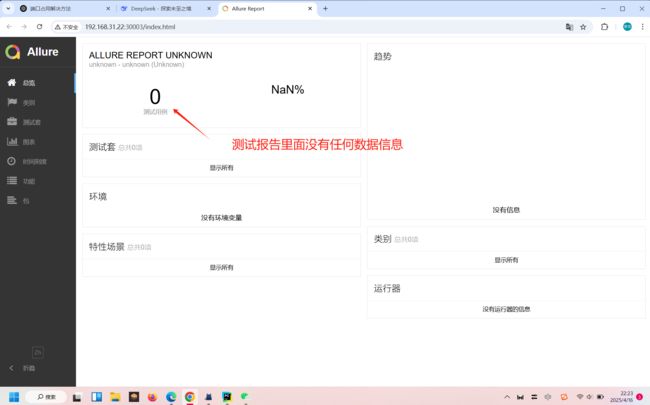Open the 类别 categories flag icon
This screenshot has width=650, height=405.
tap(12, 102)
